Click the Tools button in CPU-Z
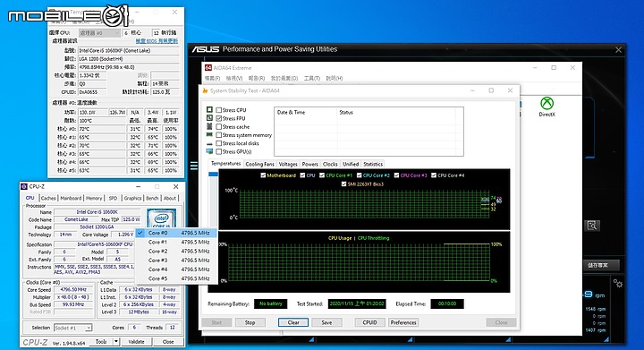Viewport: 644px width, 350px height. (x=101, y=341)
